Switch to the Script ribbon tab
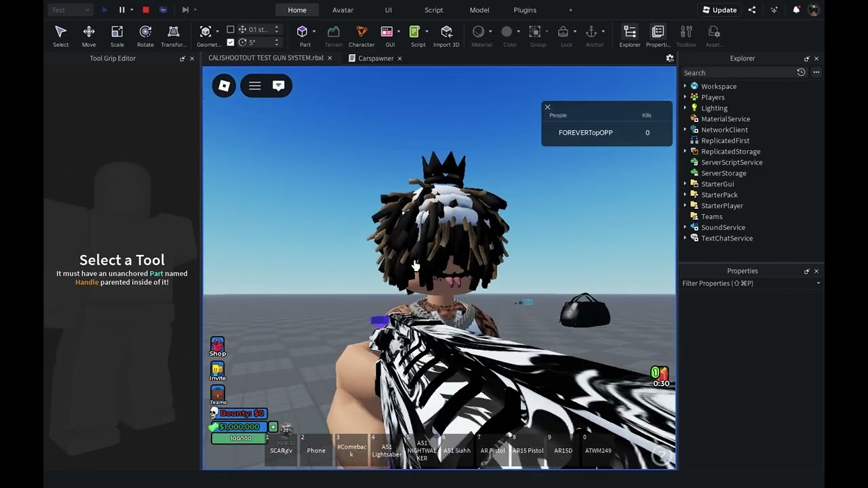 (x=434, y=10)
